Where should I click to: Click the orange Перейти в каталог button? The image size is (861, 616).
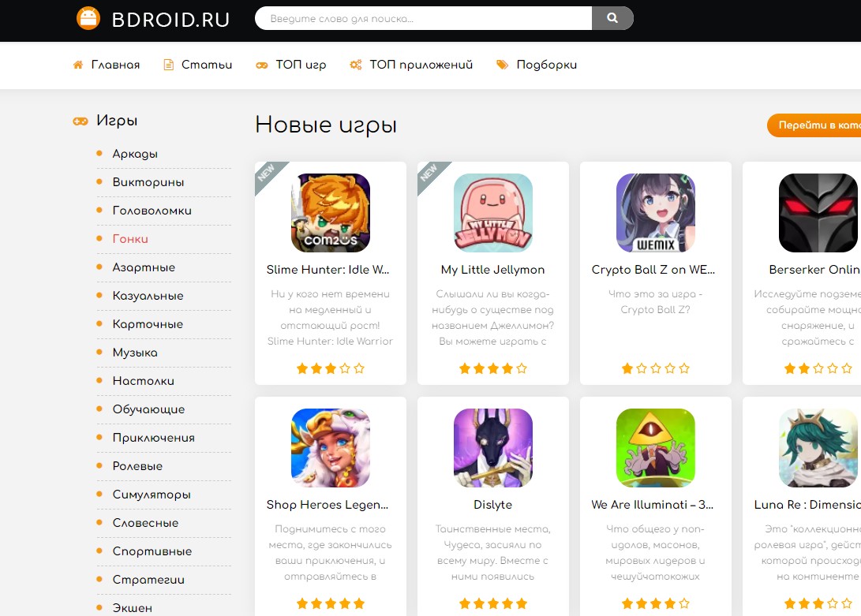(x=815, y=125)
